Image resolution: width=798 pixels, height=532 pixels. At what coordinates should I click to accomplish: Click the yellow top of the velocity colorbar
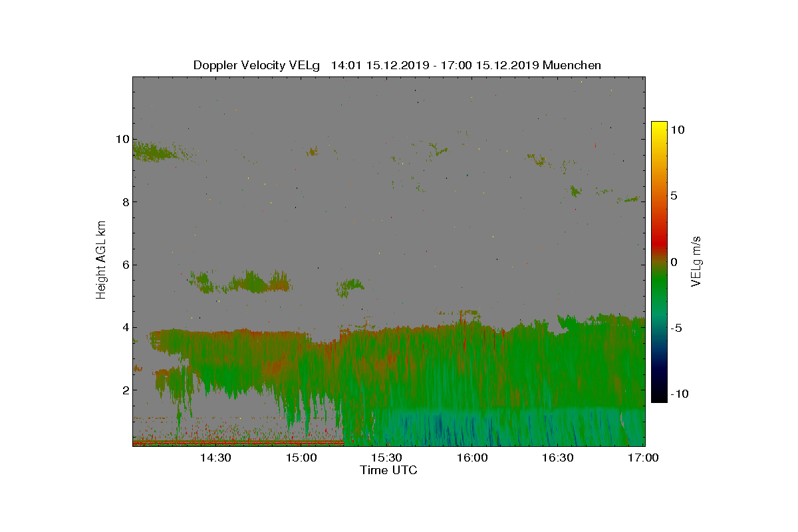pyautogui.click(x=658, y=128)
